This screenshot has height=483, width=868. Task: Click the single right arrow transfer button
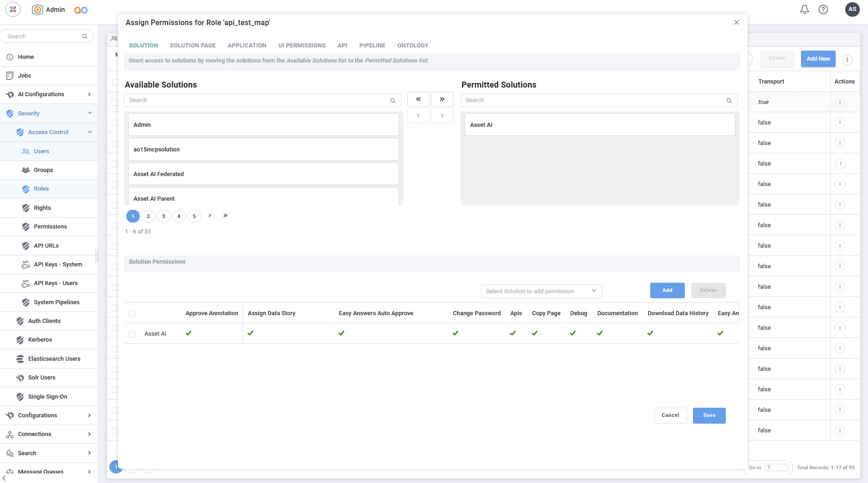point(442,115)
